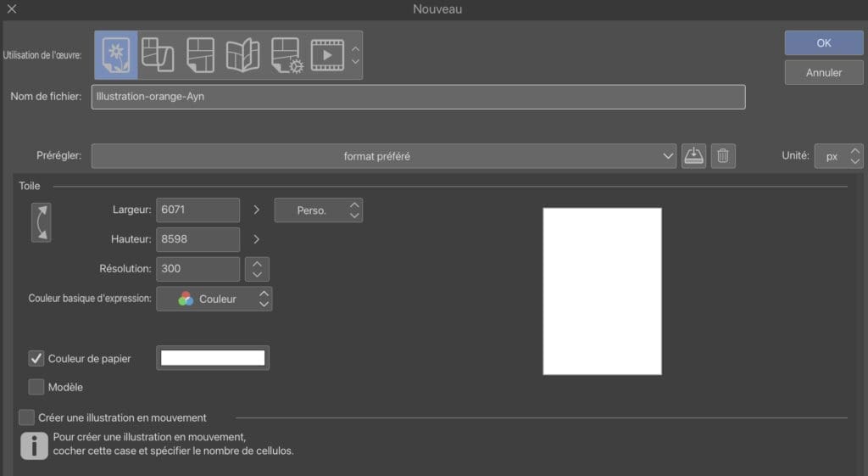Cycle the work type list arrows
The image size is (868, 476).
355,55
